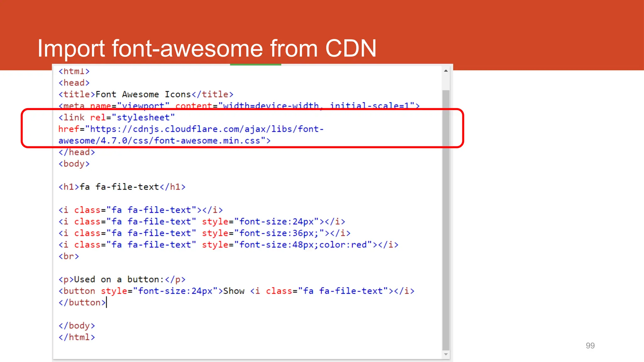Click the opening <html> tag line
Image resolution: width=644 pixels, height=362 pixels.
click(74, 71)
